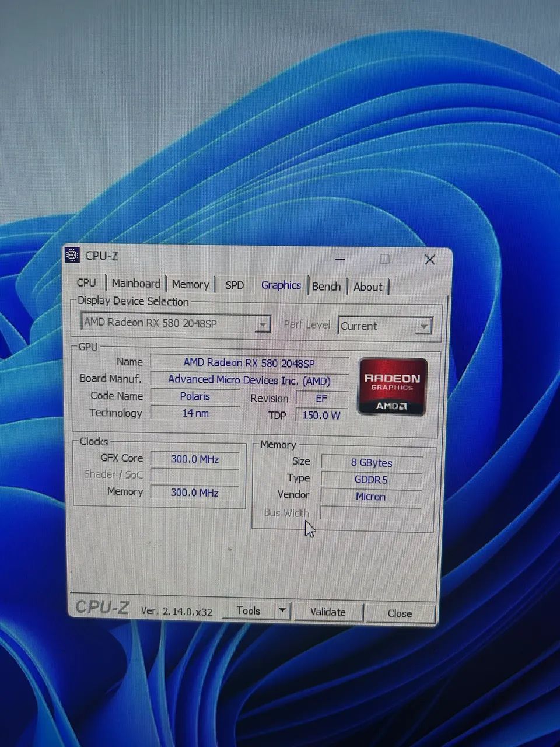
Task: Switch to the Bench tab
Action: click(x=327, y=286)
